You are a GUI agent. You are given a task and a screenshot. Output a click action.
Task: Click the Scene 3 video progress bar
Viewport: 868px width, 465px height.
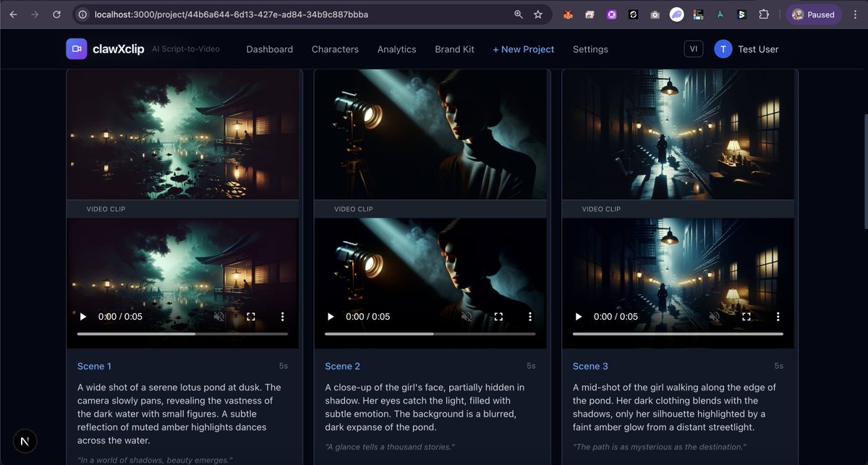click(678, 334)
